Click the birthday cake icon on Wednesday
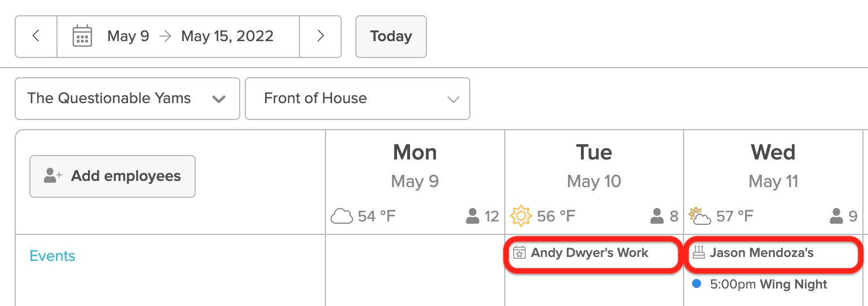Screen dimensions: 868x306 click(x=698, y=253)
